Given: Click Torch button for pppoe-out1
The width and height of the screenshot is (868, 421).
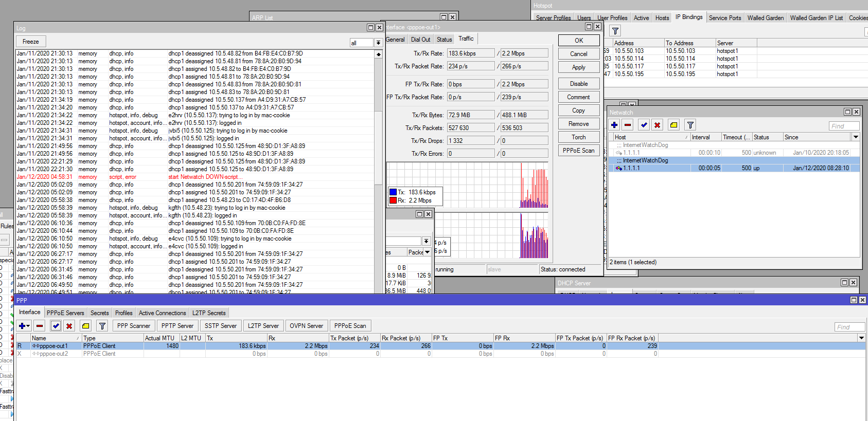Looking at the screenshot, I should click(x=579, y=137).
